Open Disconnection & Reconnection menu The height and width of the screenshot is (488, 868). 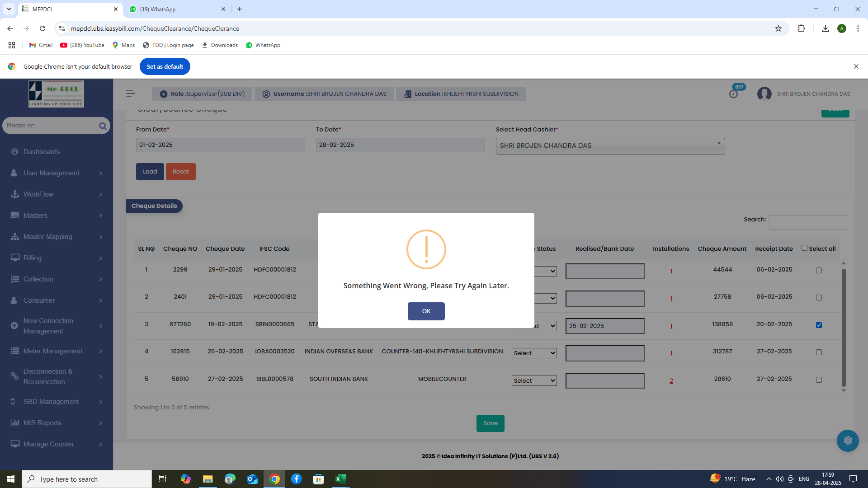[x=57, y=376]
